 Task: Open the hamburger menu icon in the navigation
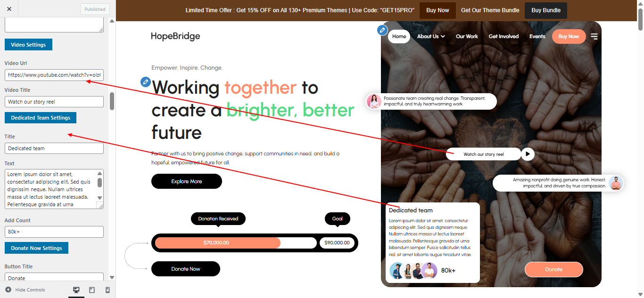click(594, 36)
